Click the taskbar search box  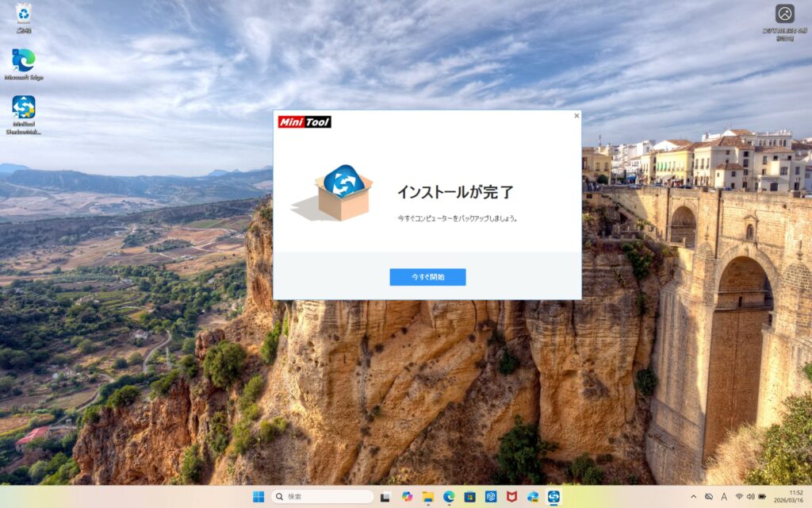coord(322,497)
